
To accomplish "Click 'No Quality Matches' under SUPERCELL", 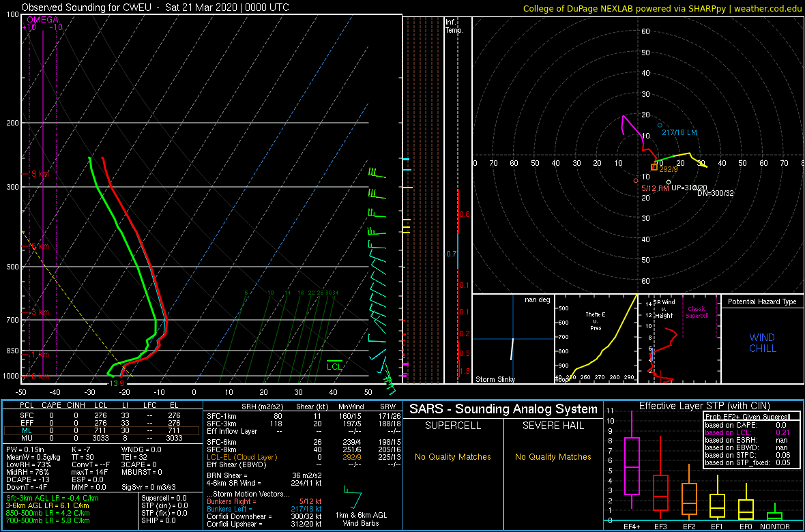I will (x=453, y=456).
